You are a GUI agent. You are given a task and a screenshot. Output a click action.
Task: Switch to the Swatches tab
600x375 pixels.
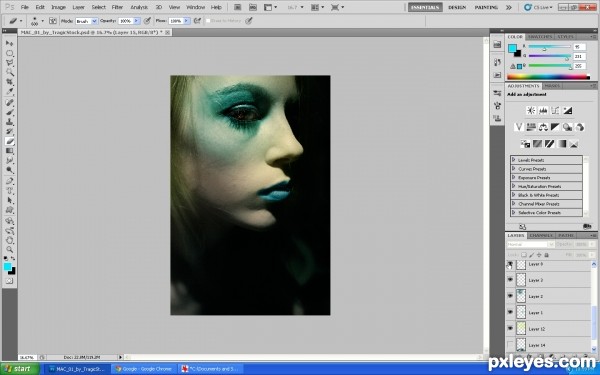[540, 37]
